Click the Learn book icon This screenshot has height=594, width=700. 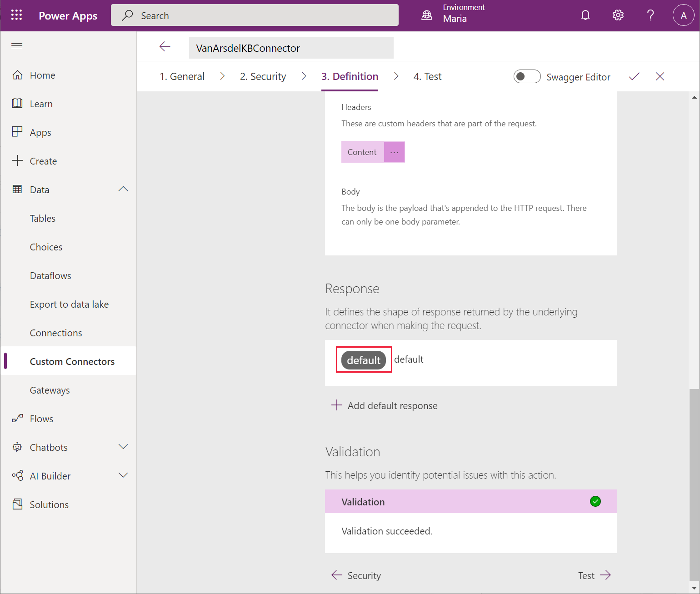tap(17, 103)
